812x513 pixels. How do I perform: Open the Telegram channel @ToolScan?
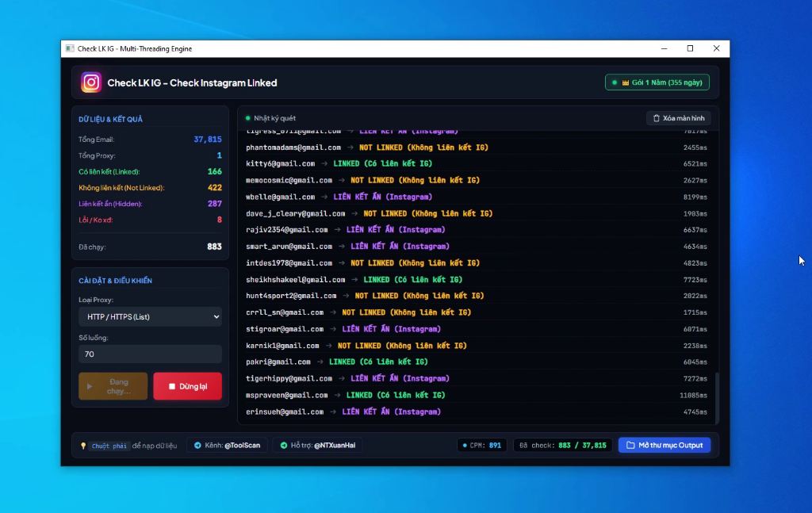point(227,445)
